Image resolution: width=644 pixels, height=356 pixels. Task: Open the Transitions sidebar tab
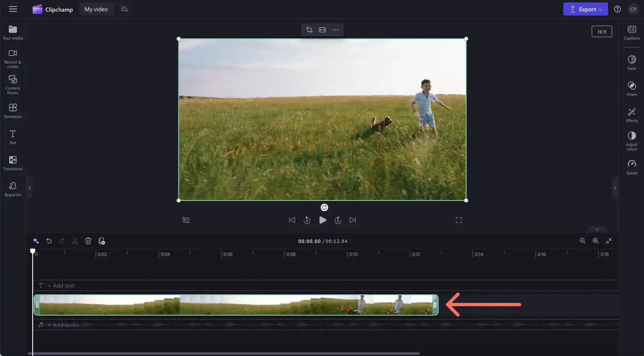click(13, 163)
